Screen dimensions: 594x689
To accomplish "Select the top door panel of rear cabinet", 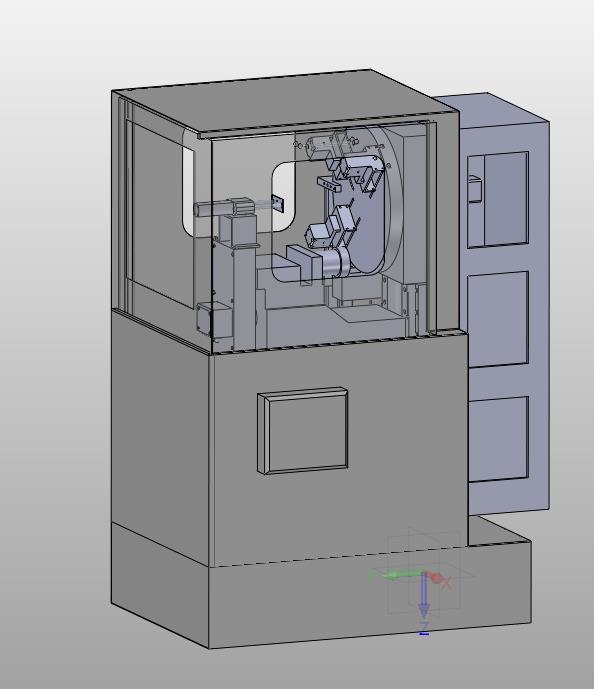I will (498, 199).
